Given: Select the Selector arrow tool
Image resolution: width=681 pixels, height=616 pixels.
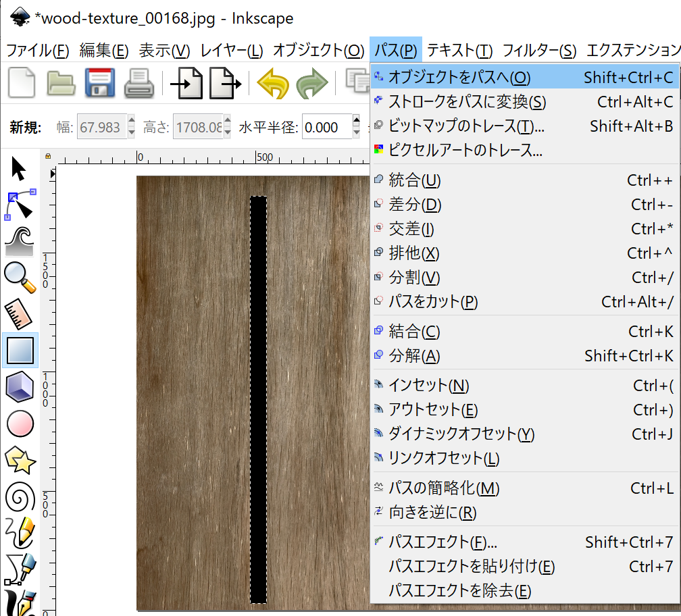Looking at the screenshot, I should (20, 169).
